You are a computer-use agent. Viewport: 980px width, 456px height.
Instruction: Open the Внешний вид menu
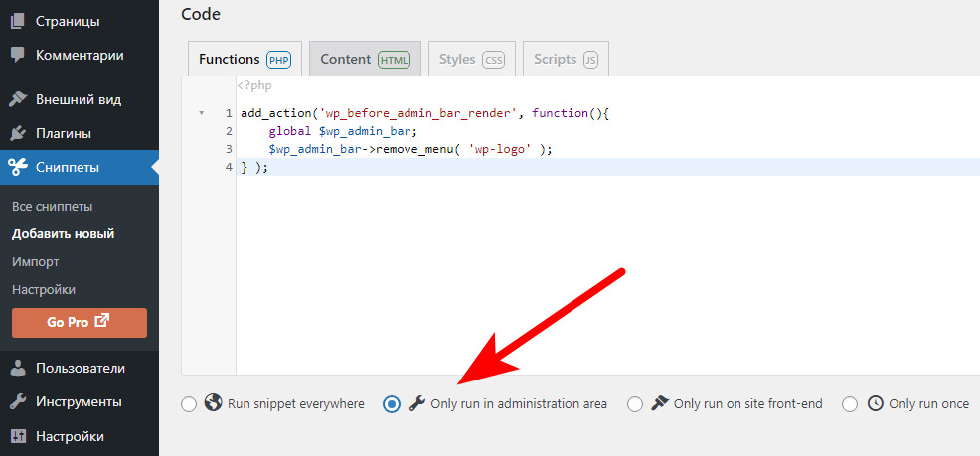[x=80, y=100]
